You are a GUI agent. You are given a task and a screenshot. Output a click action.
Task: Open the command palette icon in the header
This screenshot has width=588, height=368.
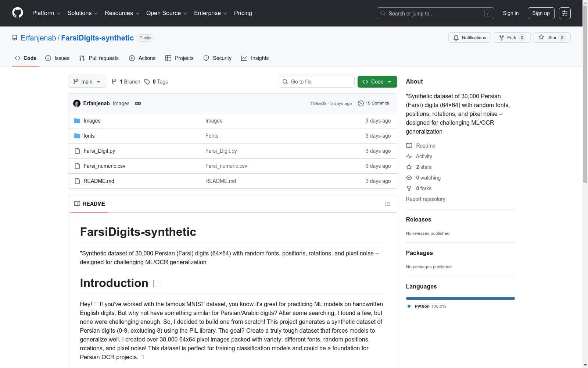pyautogui.click(x=564, y=13)
